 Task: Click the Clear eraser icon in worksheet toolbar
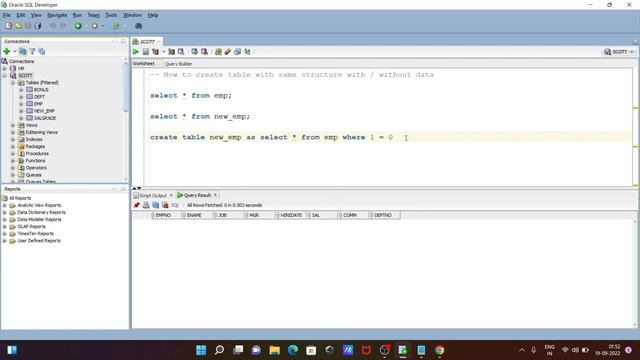pyautogui.click(x=228, y=52)
